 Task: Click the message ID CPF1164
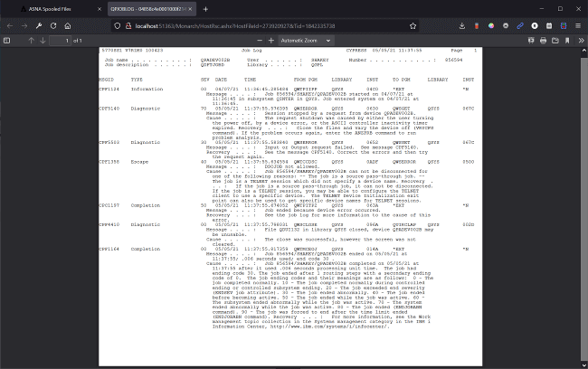pos(109,249)
